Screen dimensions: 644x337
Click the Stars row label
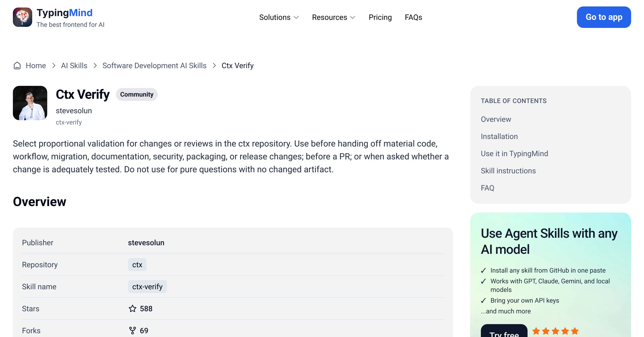31,309
